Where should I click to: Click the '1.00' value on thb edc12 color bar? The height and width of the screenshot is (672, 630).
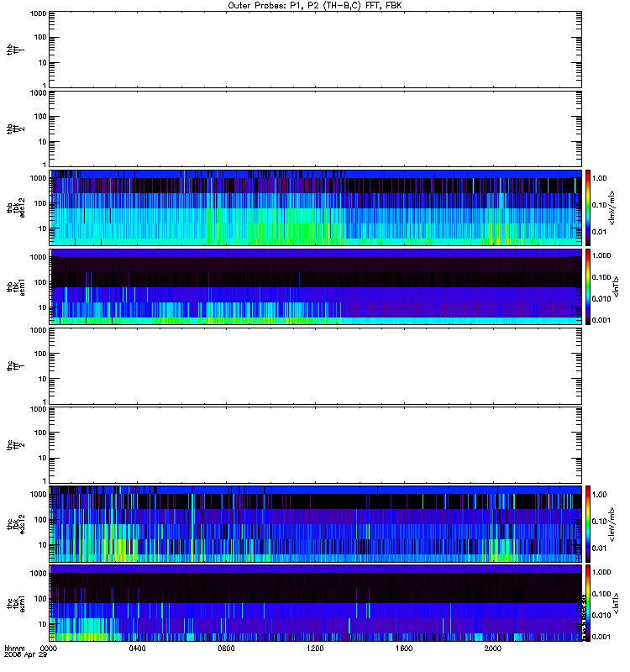pos(599,178)
